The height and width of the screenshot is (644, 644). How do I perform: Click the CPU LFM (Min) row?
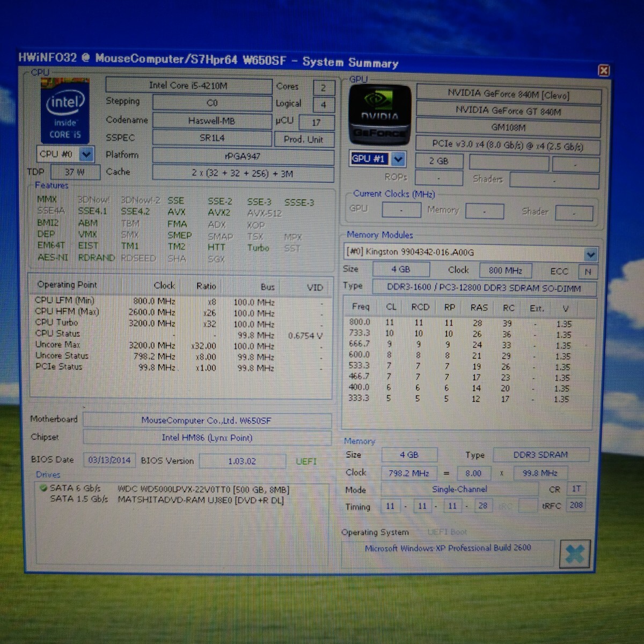[x=179, y=302]
